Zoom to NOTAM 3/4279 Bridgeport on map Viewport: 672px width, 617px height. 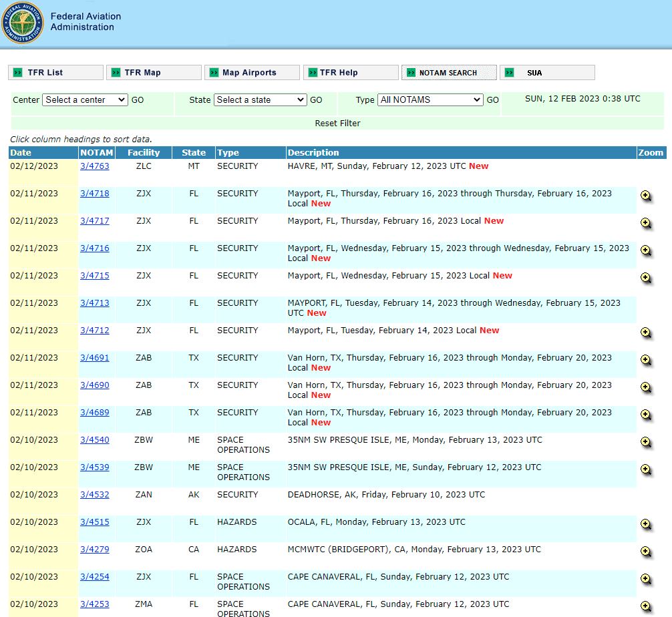click(x=646, y=553)
